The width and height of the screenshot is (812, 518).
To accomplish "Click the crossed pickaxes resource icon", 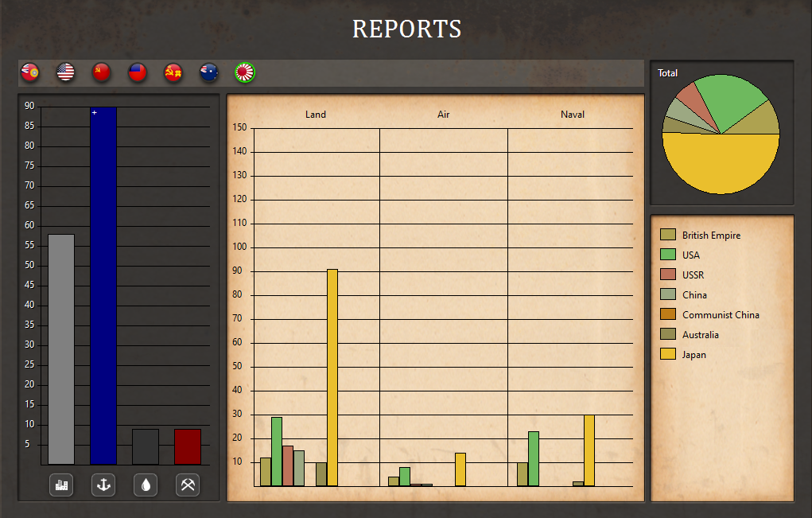I will pyautogui.click(x=188, y=485).
